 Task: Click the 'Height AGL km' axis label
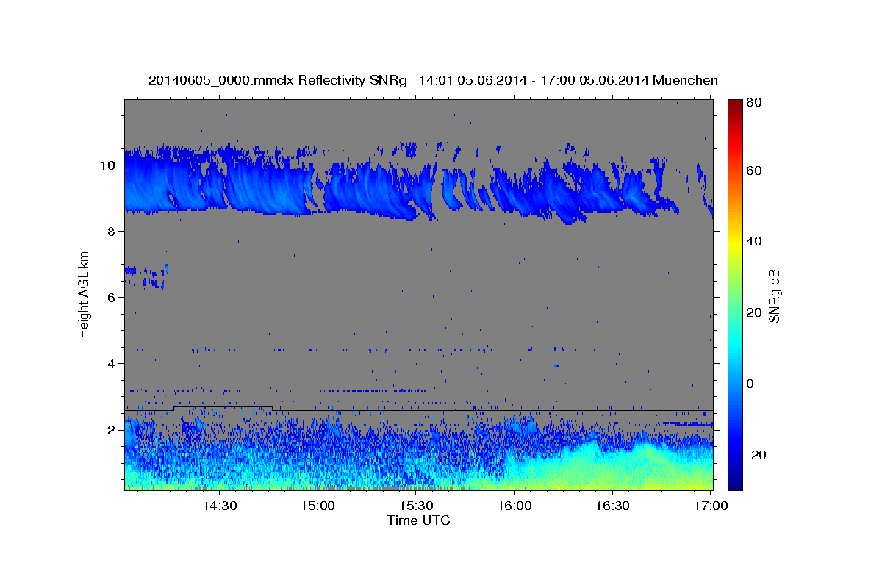click(x=85, y=293)
